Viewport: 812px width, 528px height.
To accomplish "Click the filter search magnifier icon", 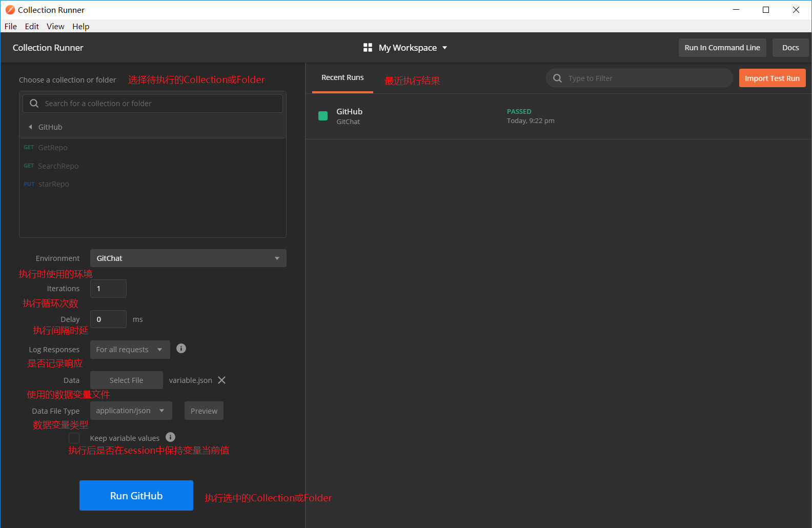I will point(558,78).
